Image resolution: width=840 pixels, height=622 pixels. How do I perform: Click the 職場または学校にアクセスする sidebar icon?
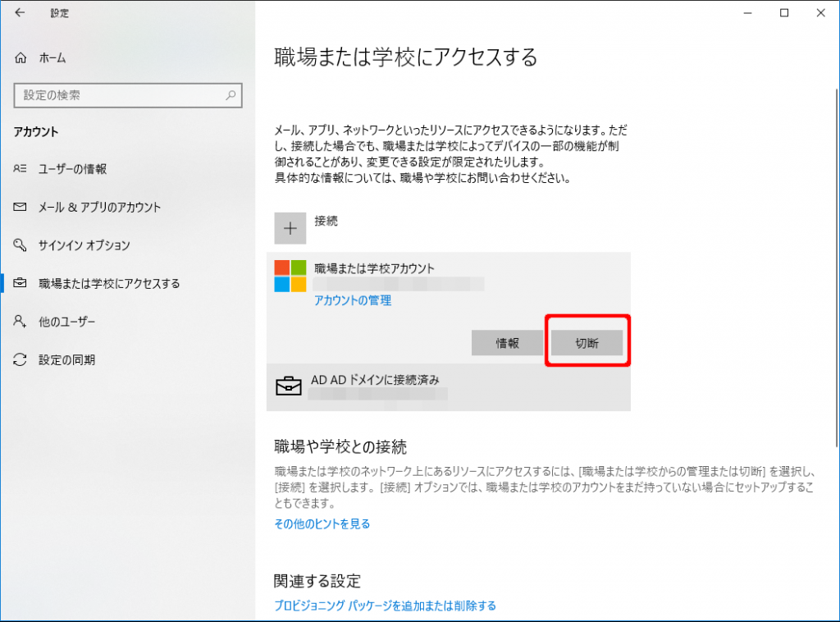point(19,283)
